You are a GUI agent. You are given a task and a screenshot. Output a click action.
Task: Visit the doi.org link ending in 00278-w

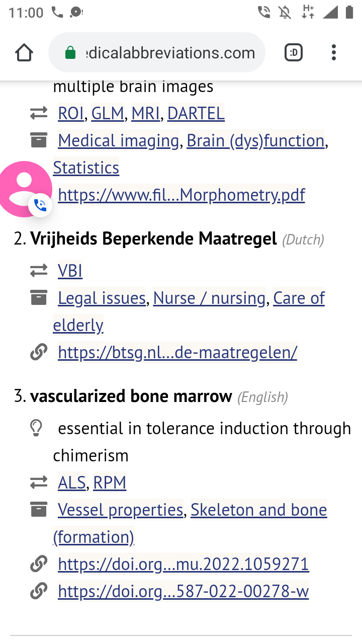pos(183,592)
